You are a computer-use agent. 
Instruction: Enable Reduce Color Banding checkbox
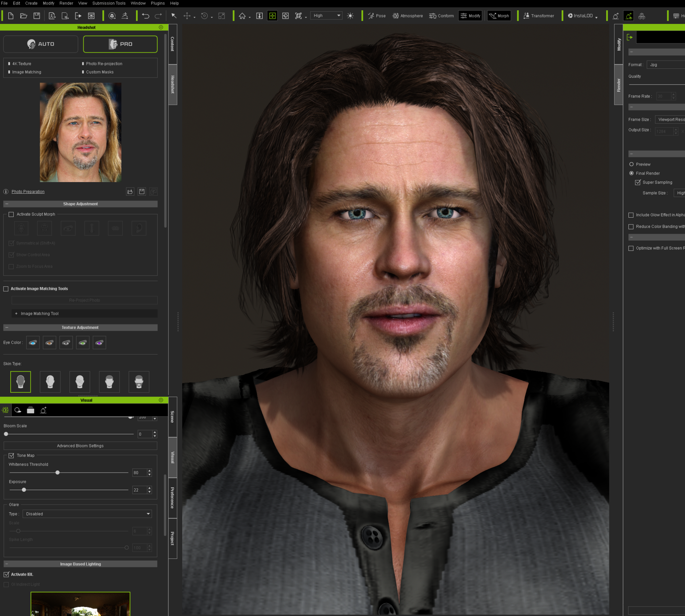(631, 227)
